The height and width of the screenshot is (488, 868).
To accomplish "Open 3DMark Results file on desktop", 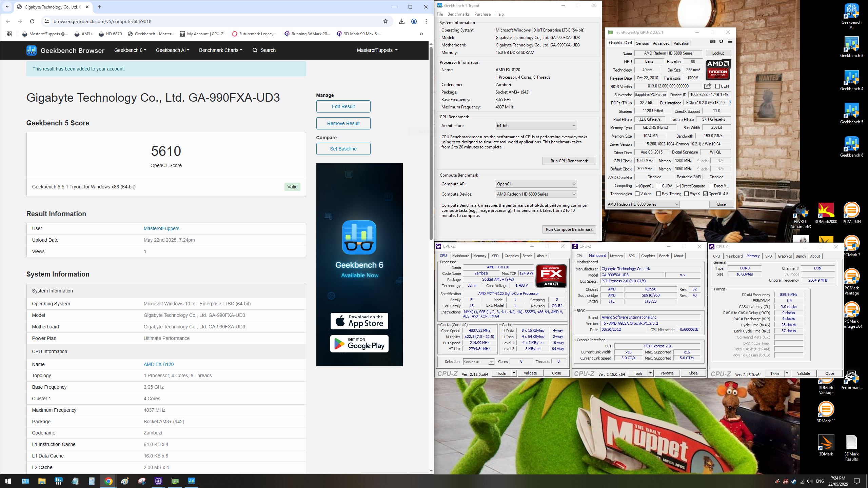I will point(851,448).
